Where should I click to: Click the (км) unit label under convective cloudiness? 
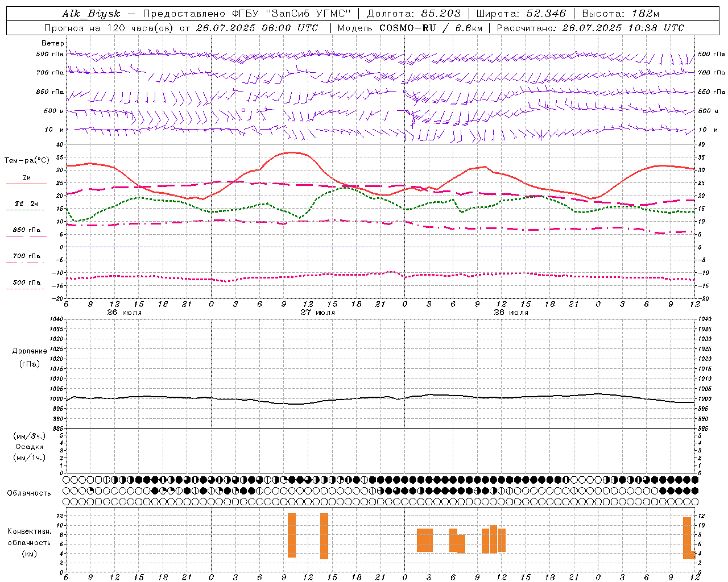30,554
